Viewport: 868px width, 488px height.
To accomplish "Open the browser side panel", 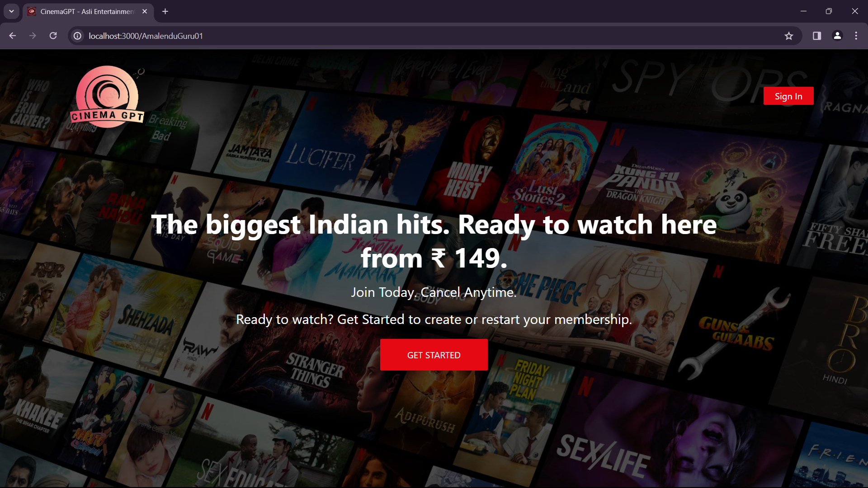I will click(816, 36).
